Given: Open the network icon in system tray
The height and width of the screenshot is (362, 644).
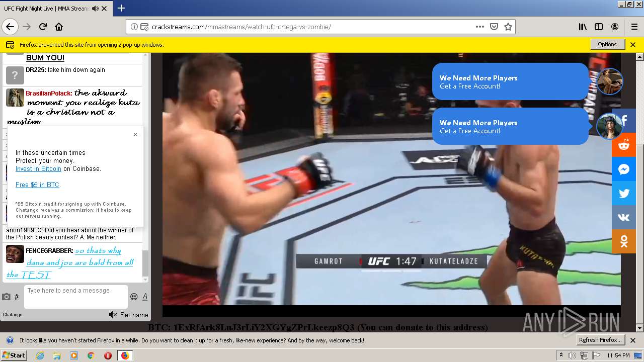Looking at the screenshot, I should pyautogui.click(x=584, y=355).
